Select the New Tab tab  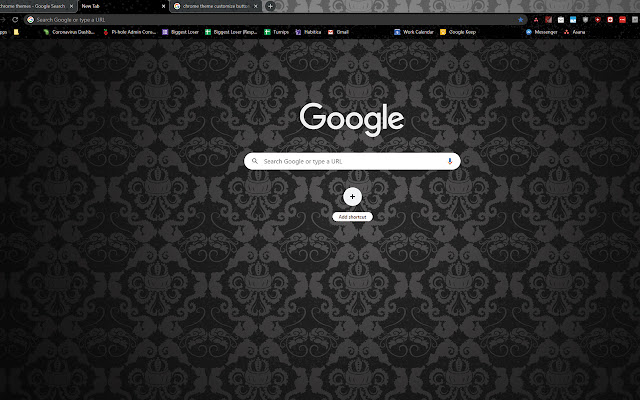pyautogui.click(x=122, y=6)
